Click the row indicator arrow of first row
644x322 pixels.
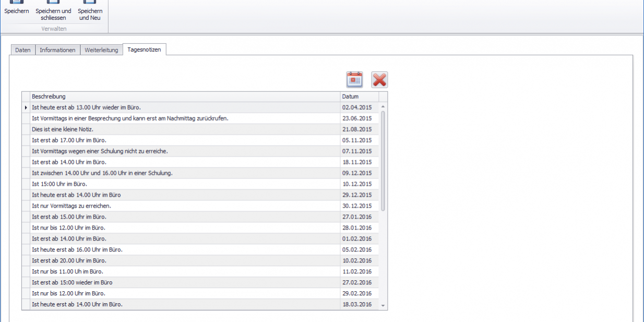point(26,108)
